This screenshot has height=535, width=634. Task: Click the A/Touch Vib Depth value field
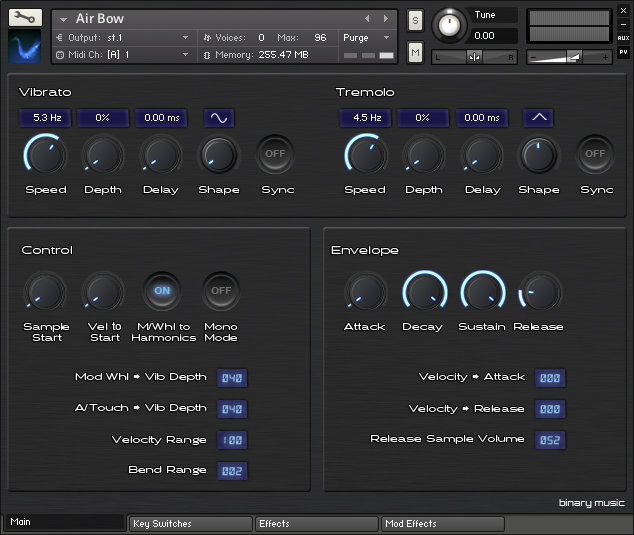click(x=232, y=409)
